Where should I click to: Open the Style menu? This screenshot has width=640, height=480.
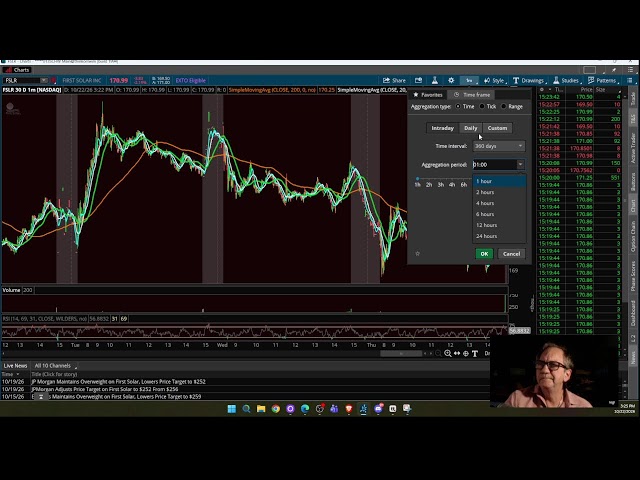(494, 80)
